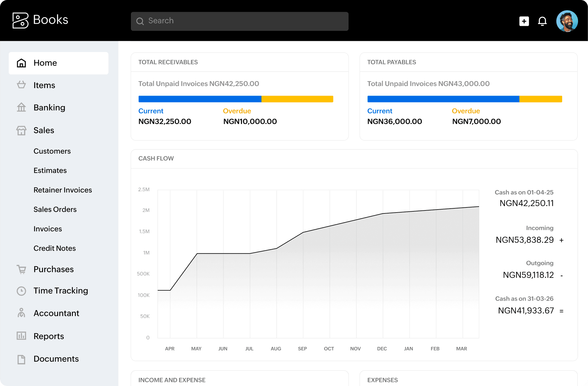Image resolution: width=588 pixels, height=386 pixels.
Task: Click receivables amount NGN32,250.00
Action: [165, 121]
